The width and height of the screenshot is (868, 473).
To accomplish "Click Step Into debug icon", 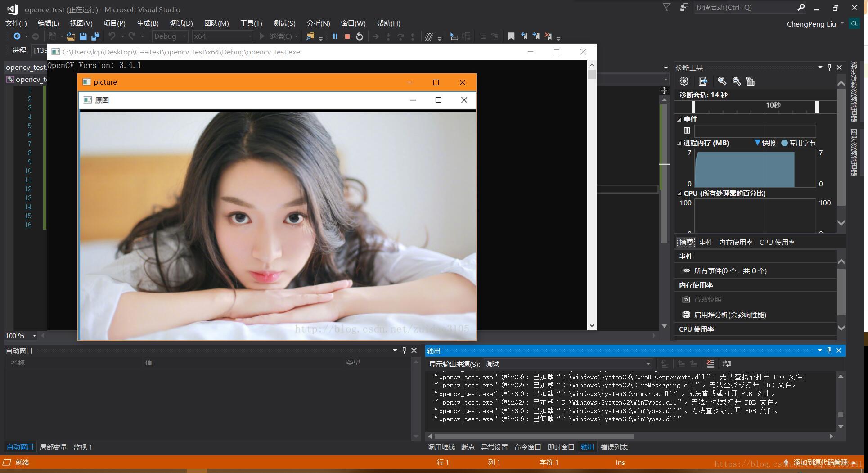I will (x=388, y=36).
